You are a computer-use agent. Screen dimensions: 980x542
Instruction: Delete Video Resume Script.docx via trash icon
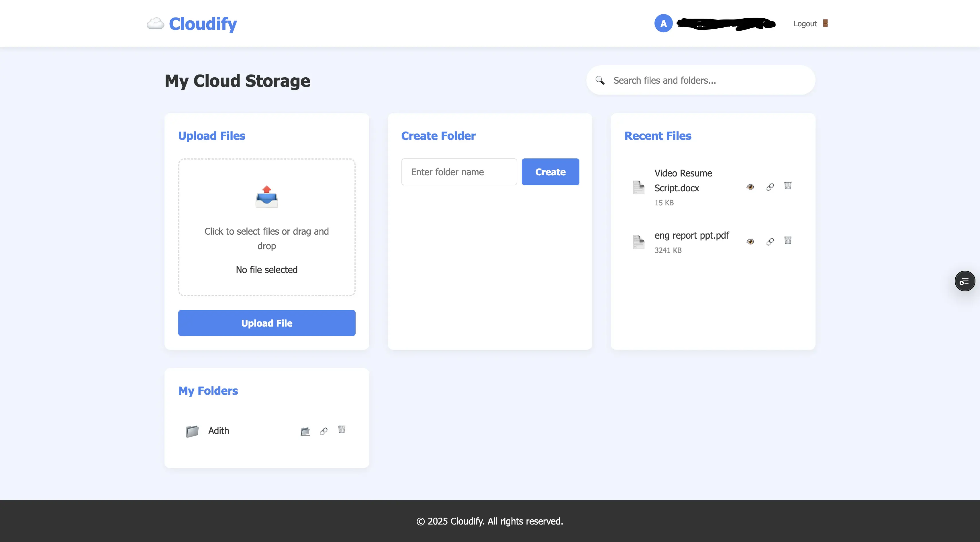[788, 186]
